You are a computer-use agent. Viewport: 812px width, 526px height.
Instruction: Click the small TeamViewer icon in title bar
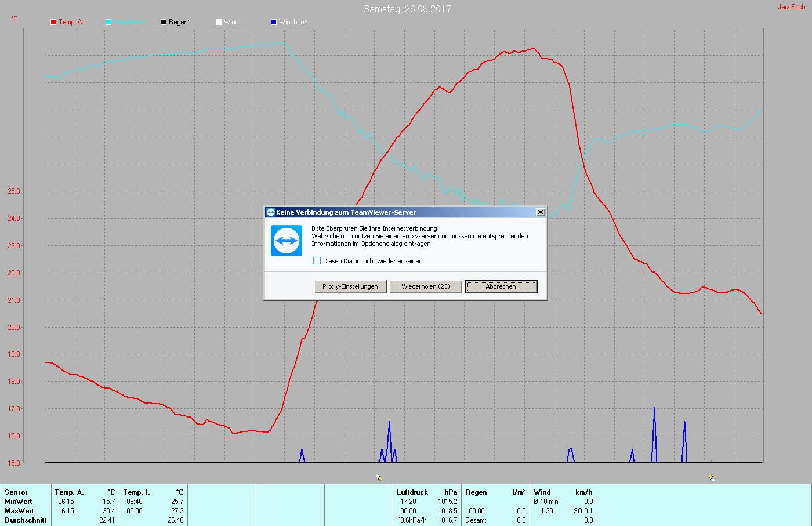[270, 212]
